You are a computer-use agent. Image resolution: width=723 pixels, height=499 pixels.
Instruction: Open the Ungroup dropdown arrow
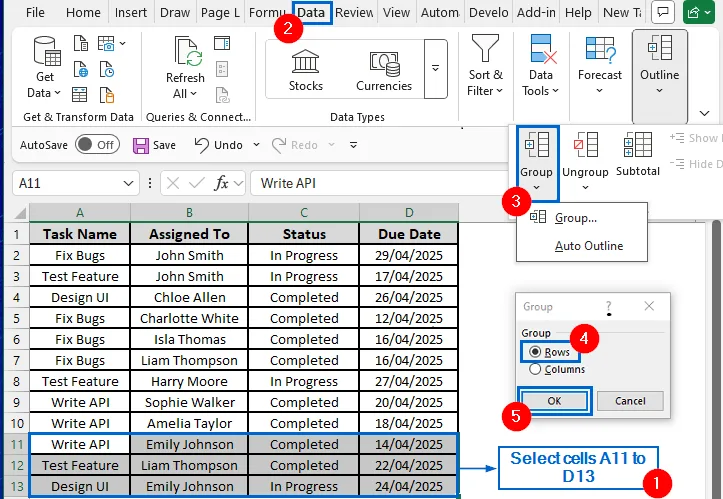[585, 187]
